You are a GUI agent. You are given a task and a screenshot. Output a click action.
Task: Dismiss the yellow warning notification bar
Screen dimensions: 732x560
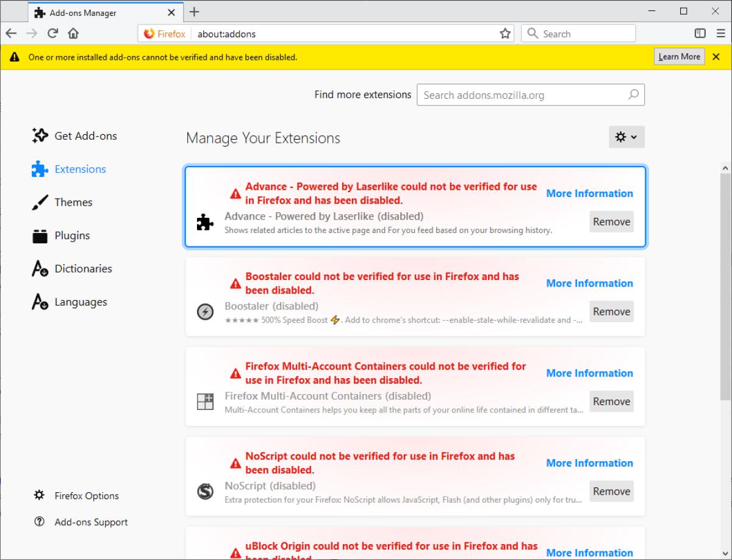tap(716, 56)
